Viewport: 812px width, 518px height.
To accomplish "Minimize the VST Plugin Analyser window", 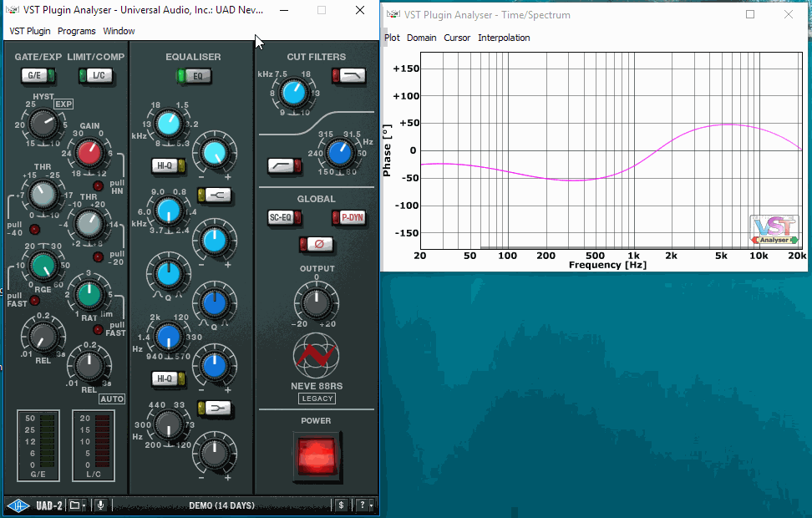I will pyautogui.click(x=284, y=10).
